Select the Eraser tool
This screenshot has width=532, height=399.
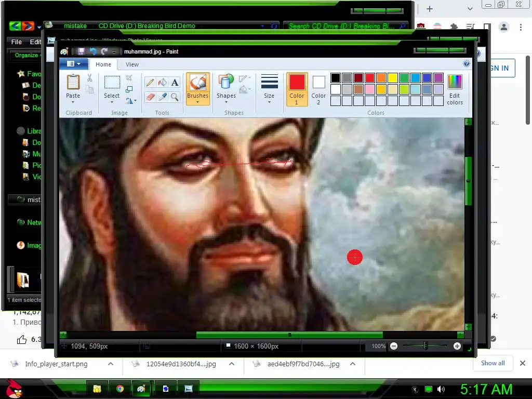(x=150, y=97)
